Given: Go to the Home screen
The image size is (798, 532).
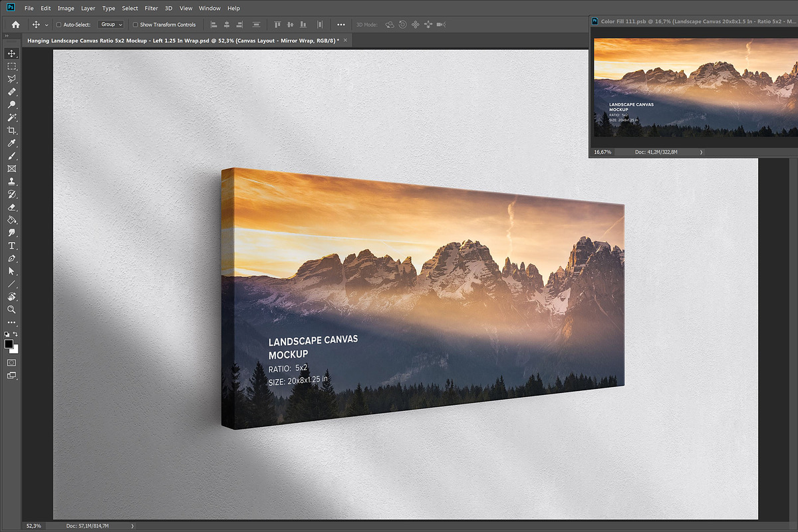Looking at the screenshot, I should click(x=15, y=25).
